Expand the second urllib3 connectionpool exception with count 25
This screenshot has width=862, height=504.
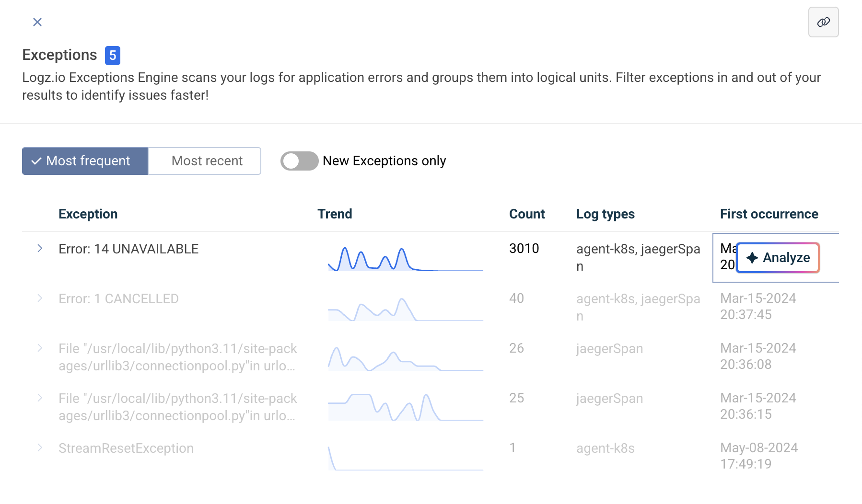pyautogui.click(x=40, y=398)
